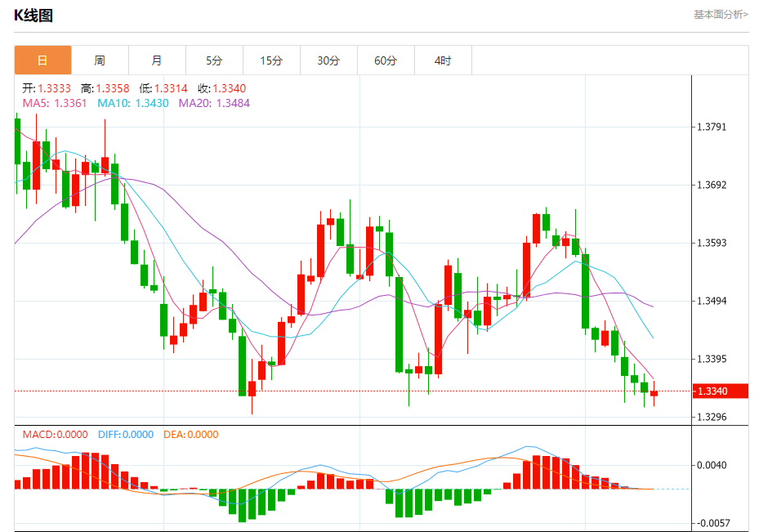Image resolution: width=759 pixels, height=532 pixels.
Task: Click the red 1.3340 current price tag
Action: pyautogui.click(x=721, y=391)
